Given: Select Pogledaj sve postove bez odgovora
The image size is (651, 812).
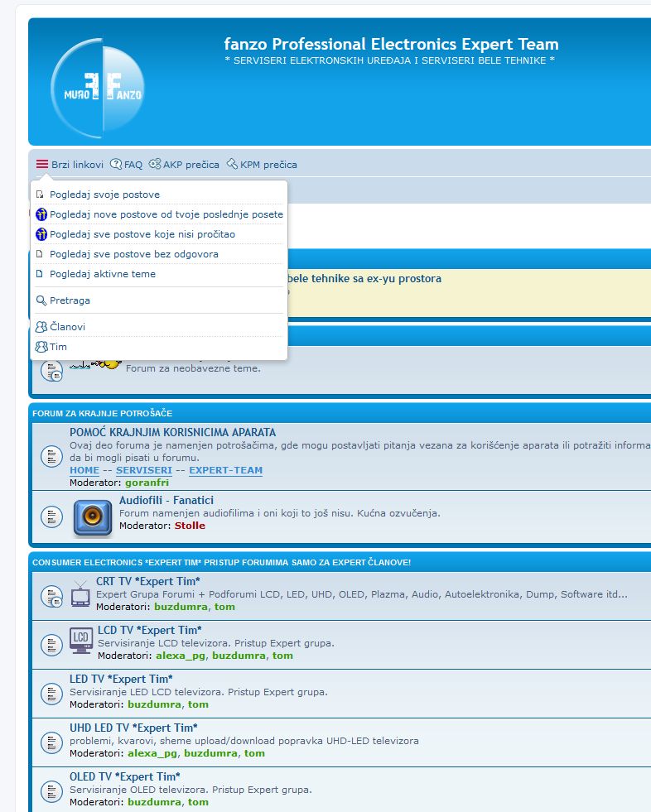Looking at the screenshot, I should tap(133, 254).
